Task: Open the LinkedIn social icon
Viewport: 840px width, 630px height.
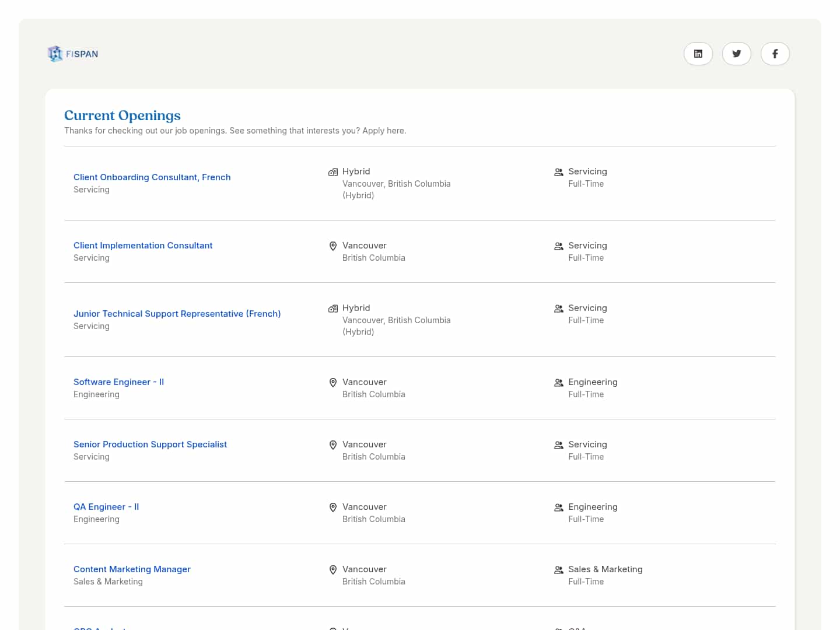Action: point(698,54)
